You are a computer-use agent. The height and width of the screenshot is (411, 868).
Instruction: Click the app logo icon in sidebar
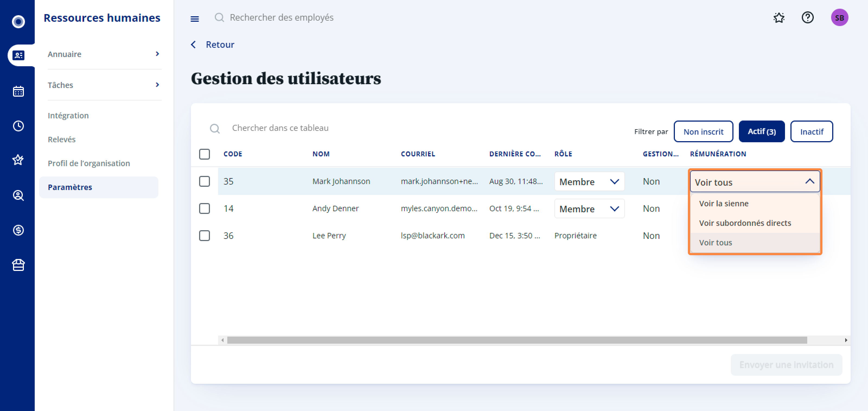(x=18, y=21)
